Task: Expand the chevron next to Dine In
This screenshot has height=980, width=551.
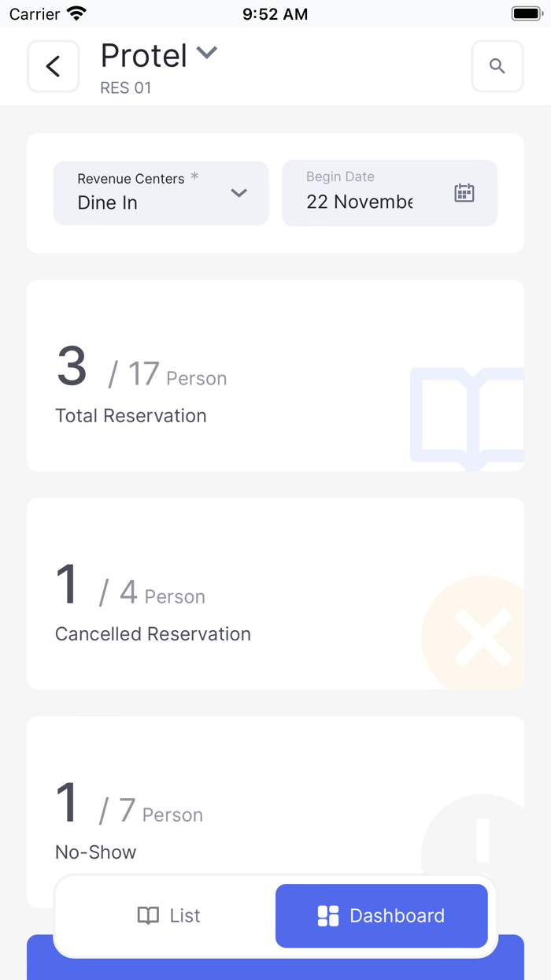Action: (239, 193)
